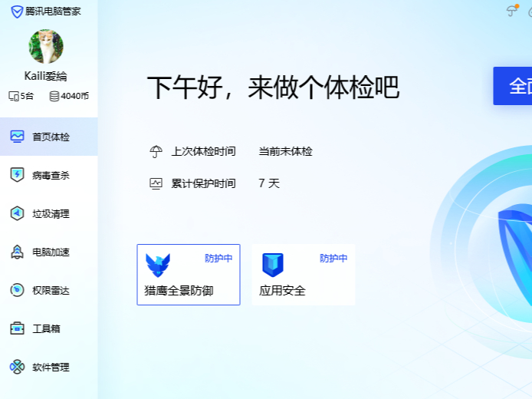Click the 工具箱 toolbox icon
Viewport: 532px width, 399px height.
tap(17, 328)
